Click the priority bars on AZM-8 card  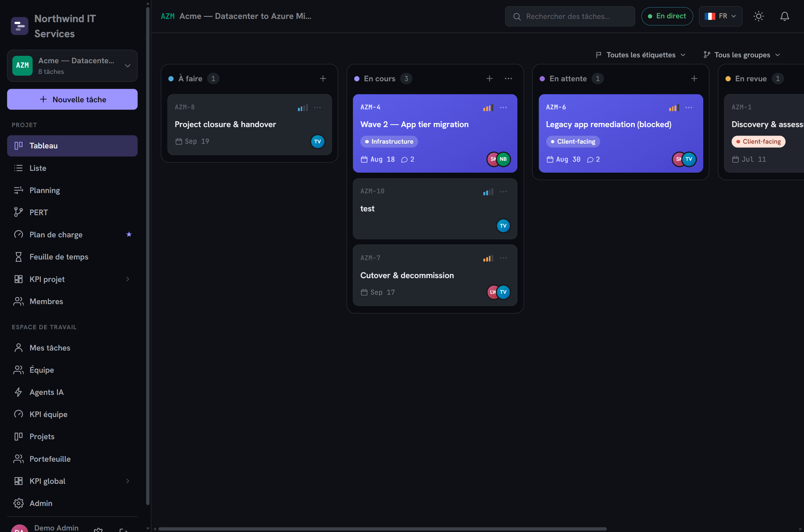pos(303,108)
